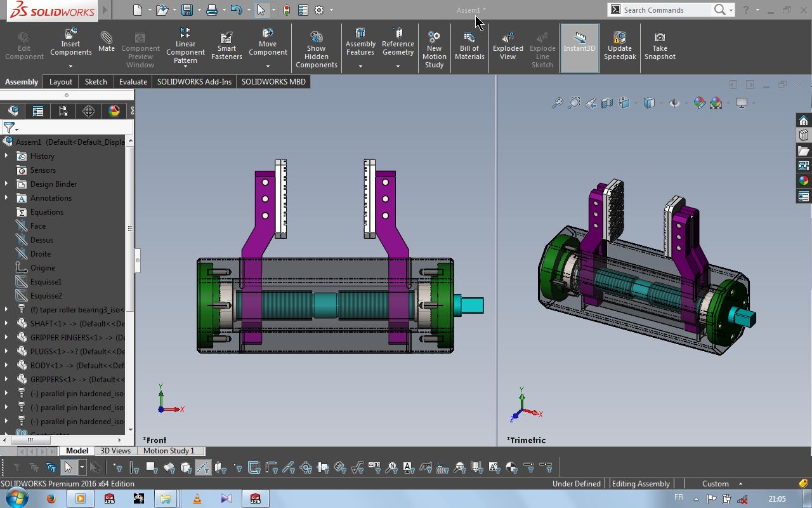
Task: Select BODY<1> component in tree
Action: point(76,366)
